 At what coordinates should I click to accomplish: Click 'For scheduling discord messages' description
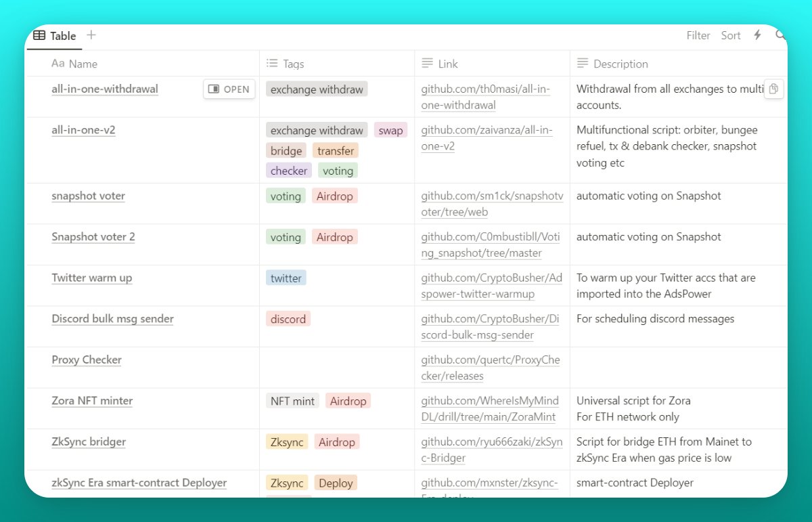coord(655,319)
